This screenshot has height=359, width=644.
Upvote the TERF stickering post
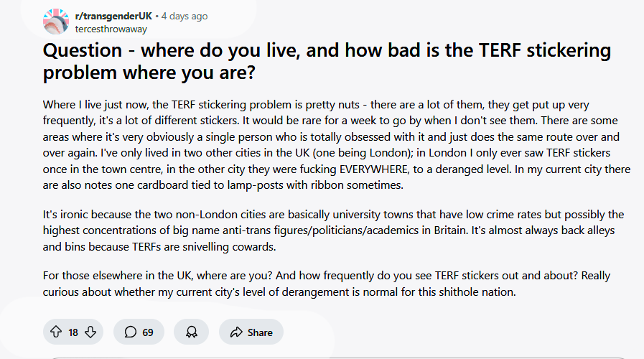56,332
